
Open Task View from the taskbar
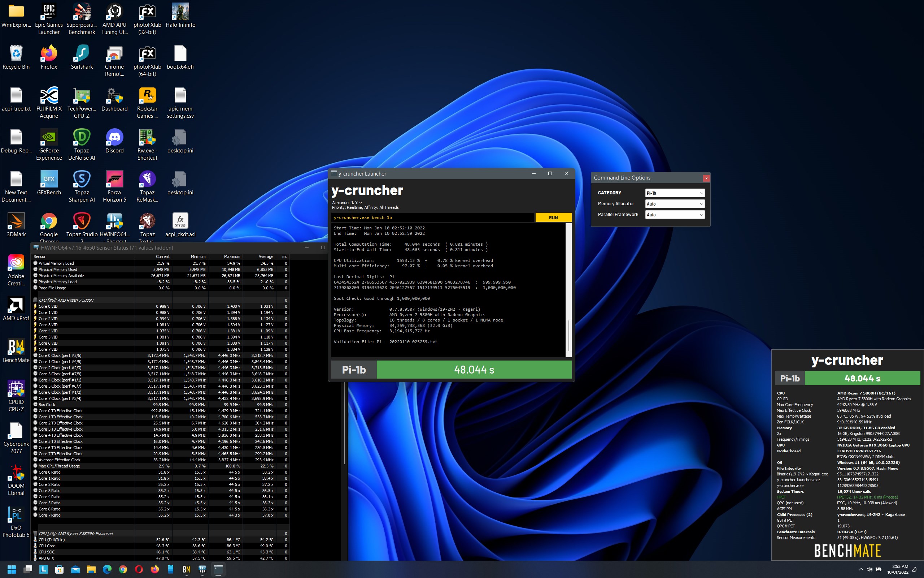coord(28,569)
